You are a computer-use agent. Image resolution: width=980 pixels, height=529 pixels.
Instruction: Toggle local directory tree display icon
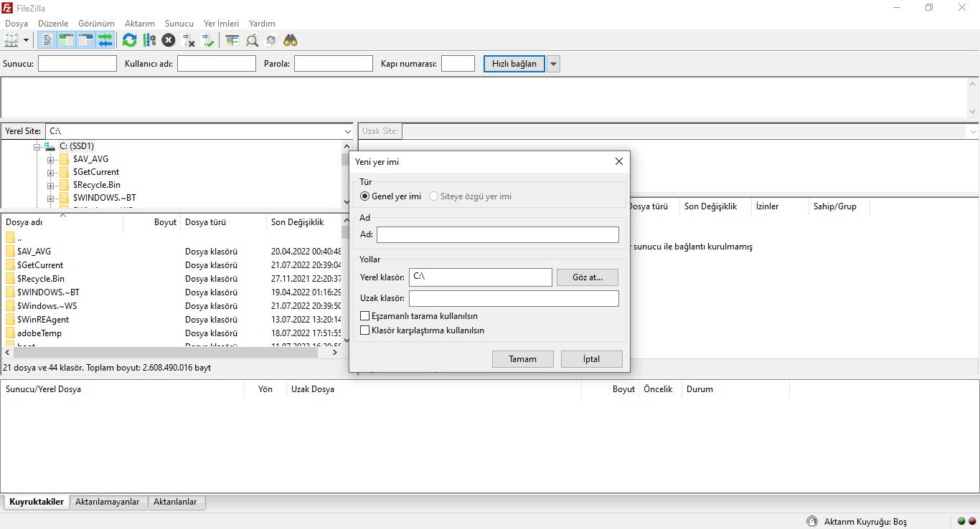[x=67, y=40]
